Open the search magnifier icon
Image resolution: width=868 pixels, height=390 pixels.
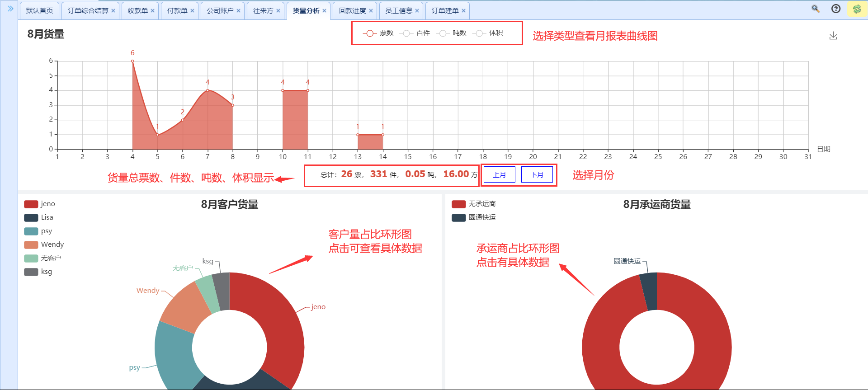[816, 9]
